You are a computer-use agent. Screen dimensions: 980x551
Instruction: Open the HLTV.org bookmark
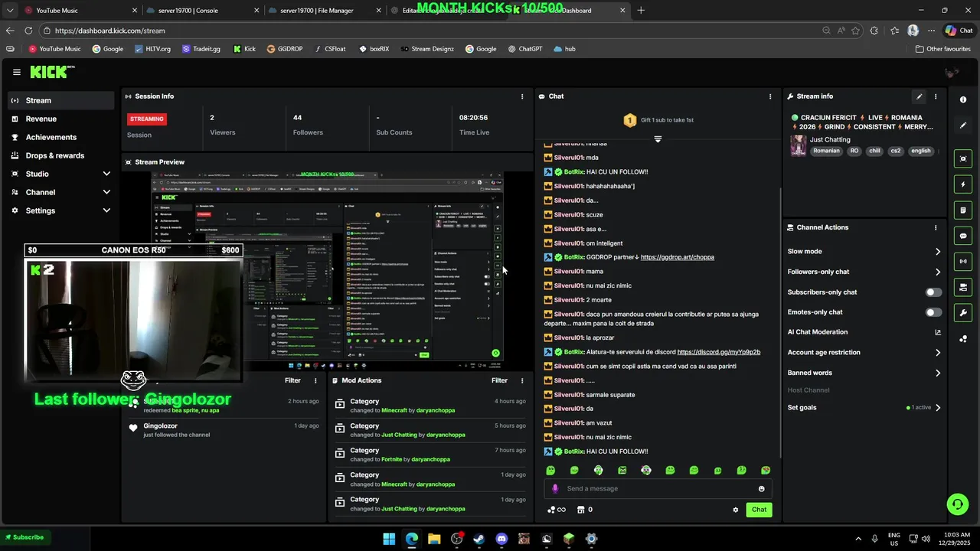152,49
